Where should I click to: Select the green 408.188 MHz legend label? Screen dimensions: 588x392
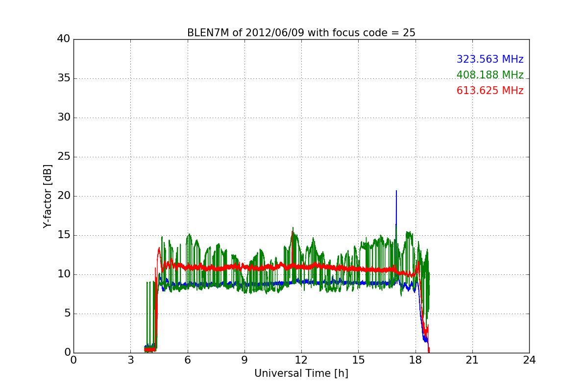click(x=490, y=75)
